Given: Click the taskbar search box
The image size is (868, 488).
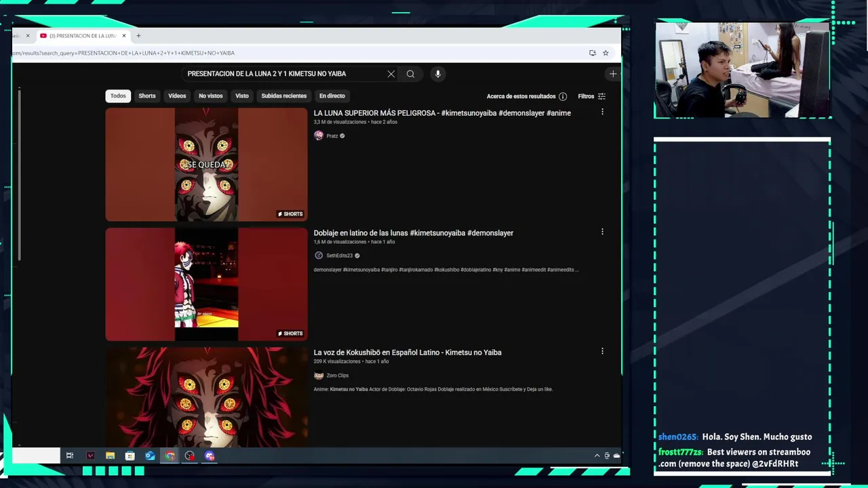Looking at the screenshot, I should (x=36, y=455).
